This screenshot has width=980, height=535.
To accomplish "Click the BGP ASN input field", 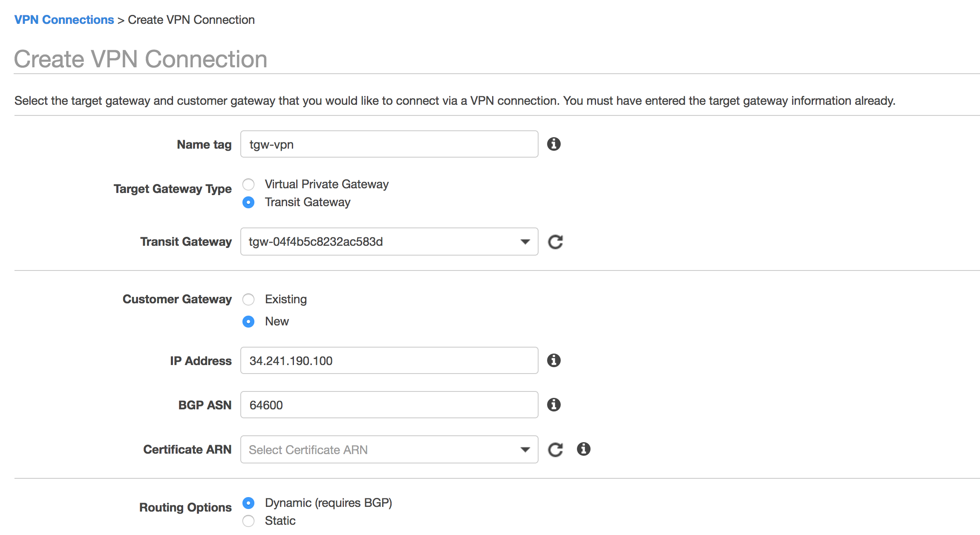I will click(389, 405).
